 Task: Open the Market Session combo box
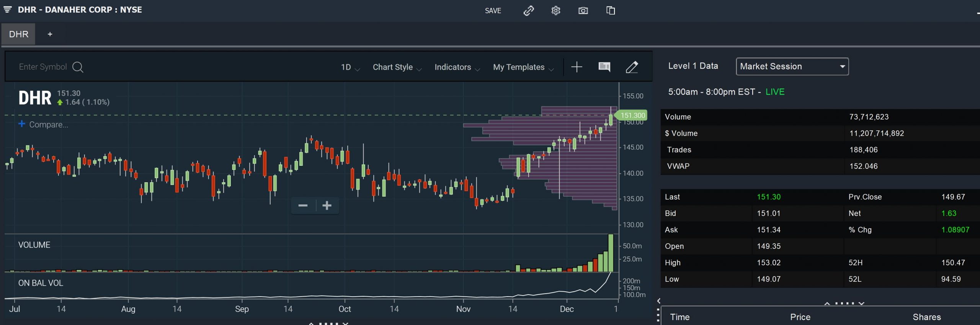(x=792, y=67)
